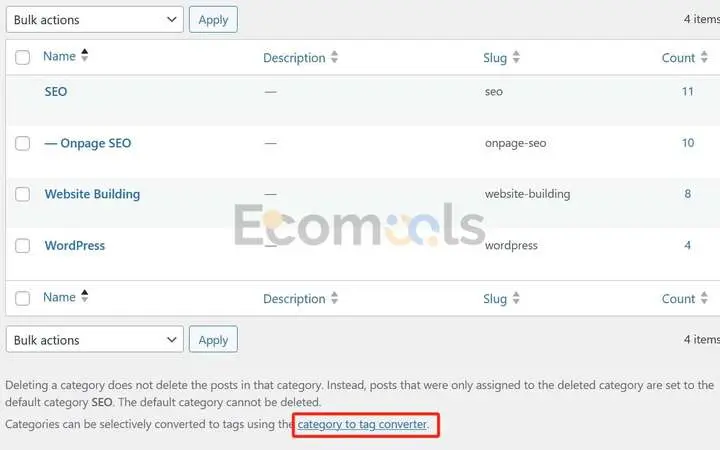Click the Name sort arrows in header
Screen dimensions: 720x450
84,56
